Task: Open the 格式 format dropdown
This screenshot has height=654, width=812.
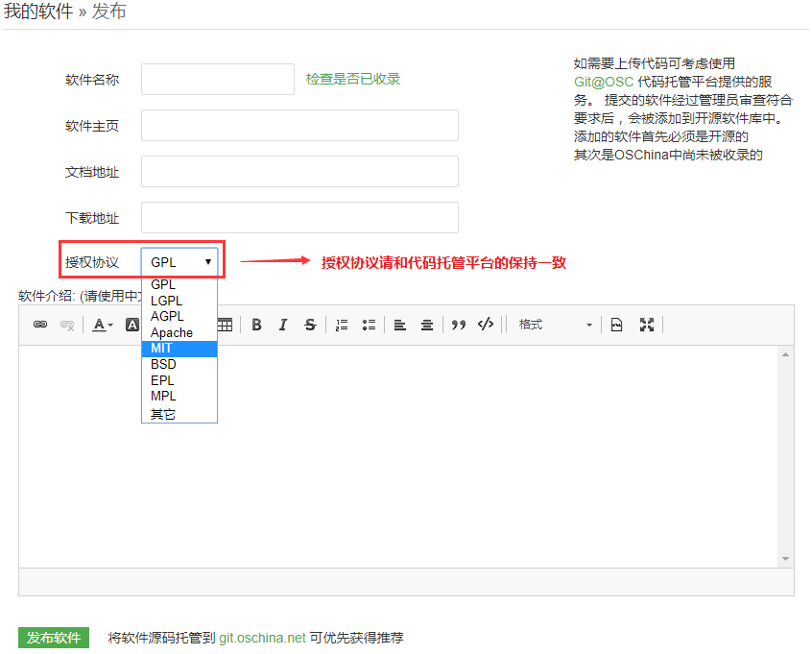Action: [x=555, y=325]
